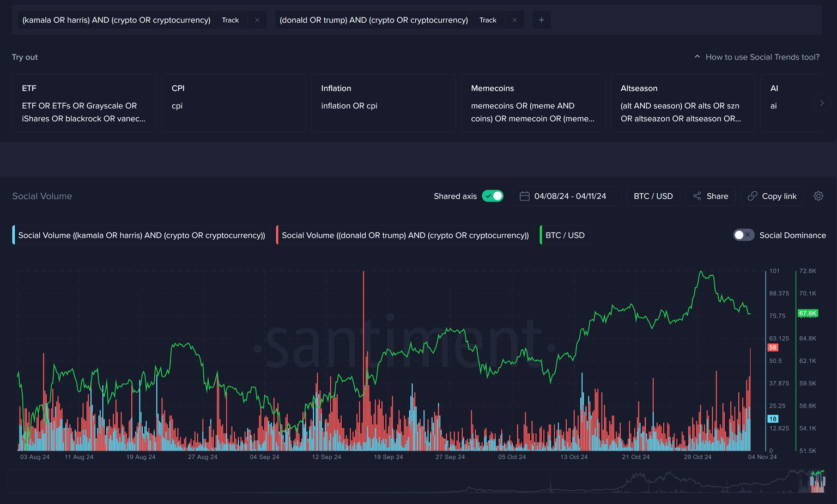Enable the Social Dominance toggle

coord(743,235)
